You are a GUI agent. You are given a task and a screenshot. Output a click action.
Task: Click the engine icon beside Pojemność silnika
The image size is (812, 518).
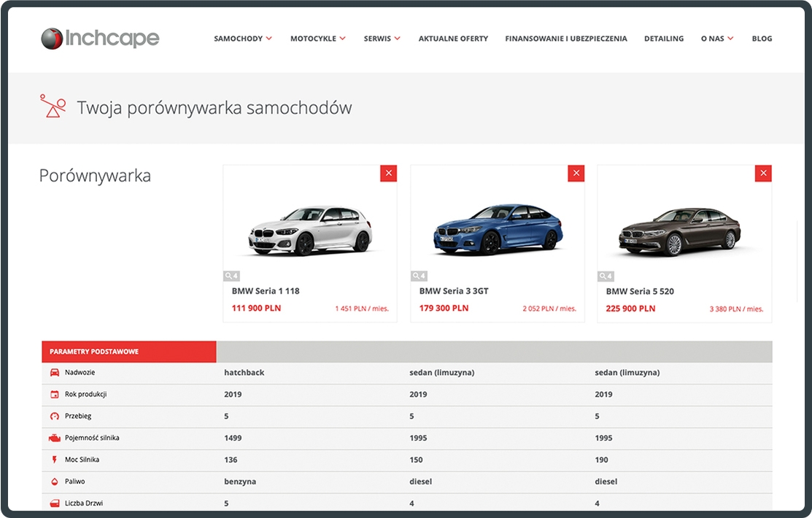[x=54, y=438]
